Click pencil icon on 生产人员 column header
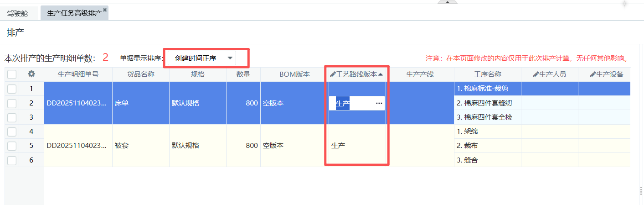The height and width of the screenshot is (205, 644). pyautogui.click(x=536, y=74)
